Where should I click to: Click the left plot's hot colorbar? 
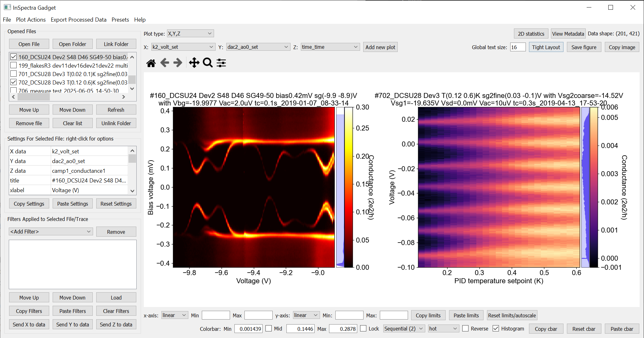349,187
